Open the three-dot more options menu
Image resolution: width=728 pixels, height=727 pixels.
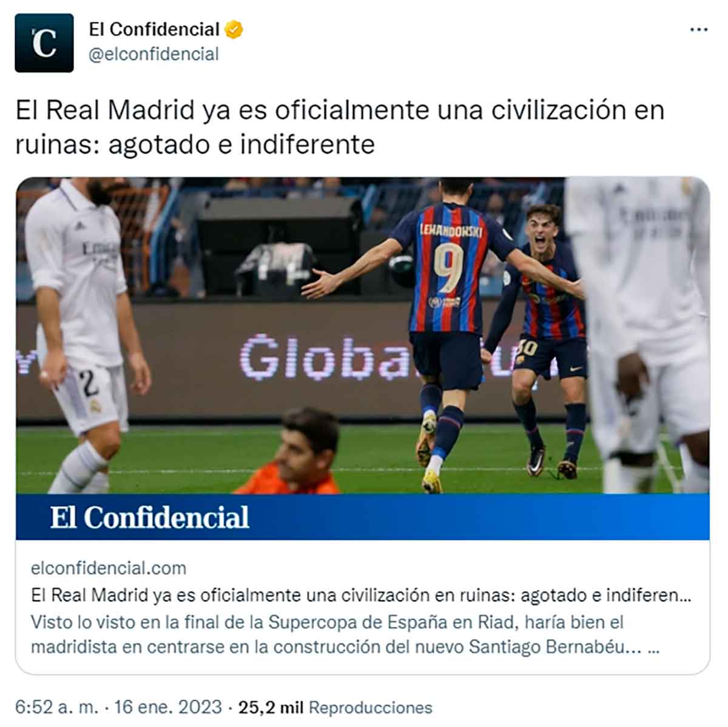pos(699,30)
